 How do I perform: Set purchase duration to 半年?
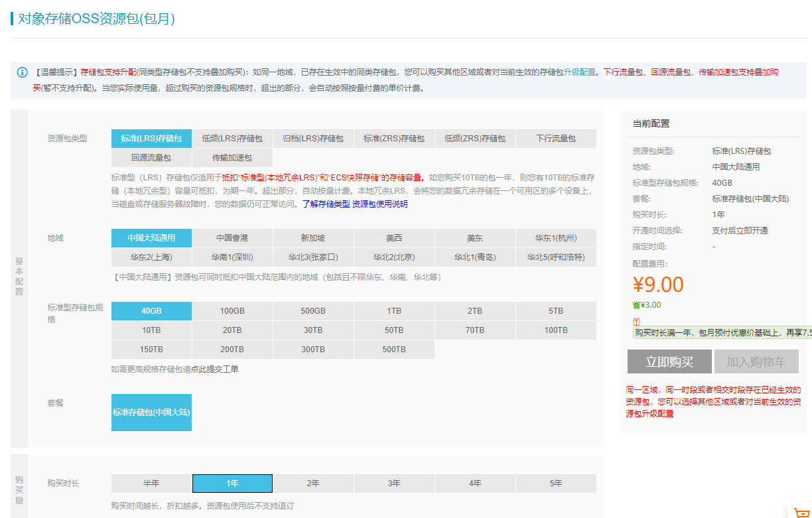pos(151,484)
